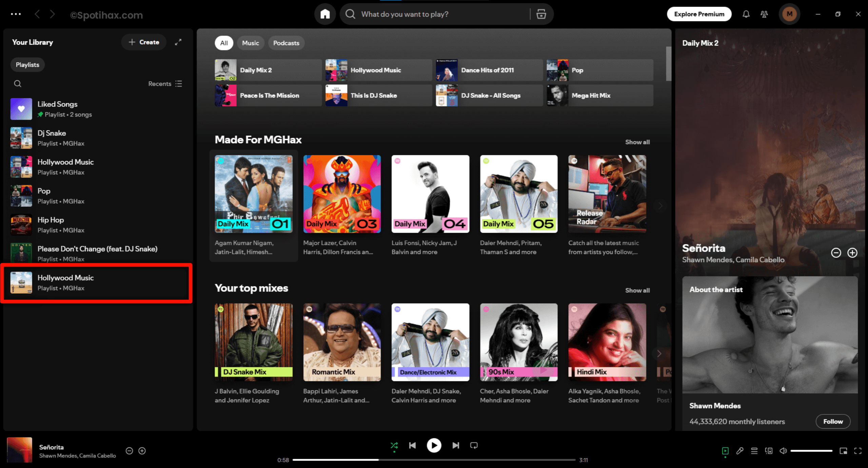868x468 pixels.
Task: Go back with the left arrow
Action: 37,14
